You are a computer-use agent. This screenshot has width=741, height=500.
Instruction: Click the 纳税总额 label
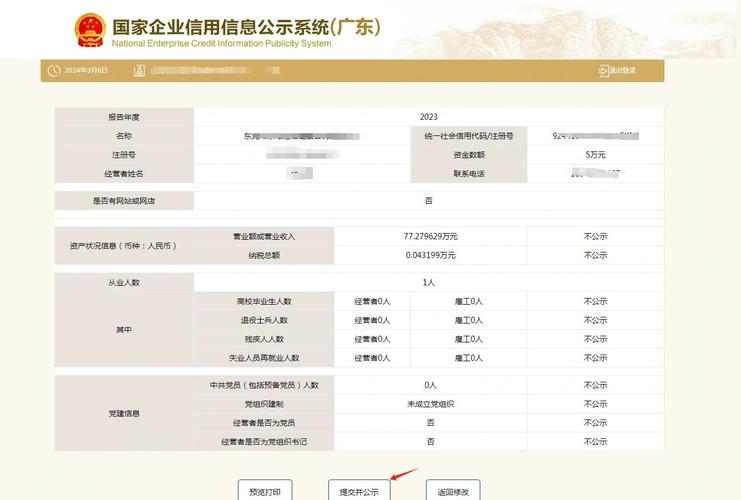pos(264,255)
